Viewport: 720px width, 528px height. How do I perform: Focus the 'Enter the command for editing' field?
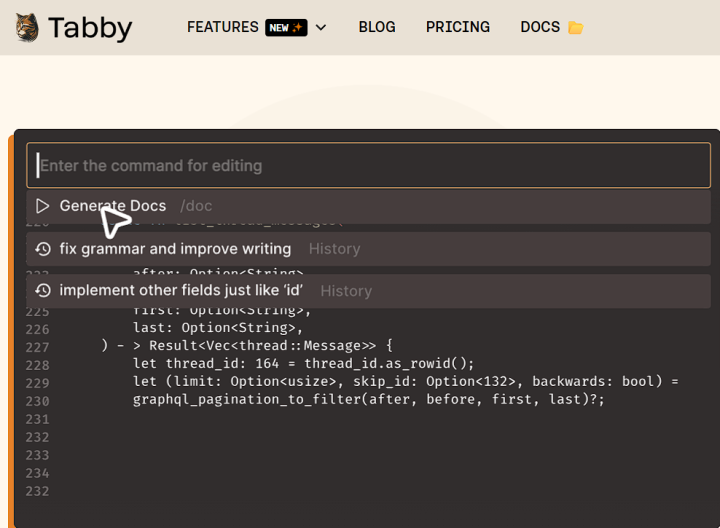coord(370,165)
